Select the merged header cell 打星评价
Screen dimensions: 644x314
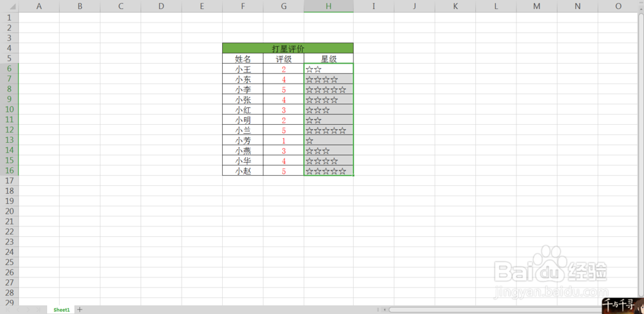[288, 48]
